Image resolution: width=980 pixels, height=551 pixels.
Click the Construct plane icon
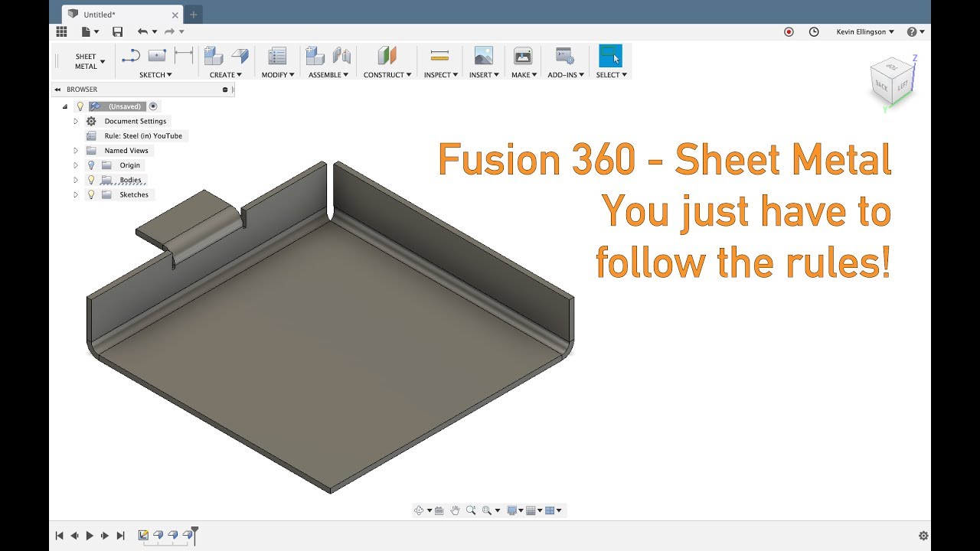pos(387,56)
